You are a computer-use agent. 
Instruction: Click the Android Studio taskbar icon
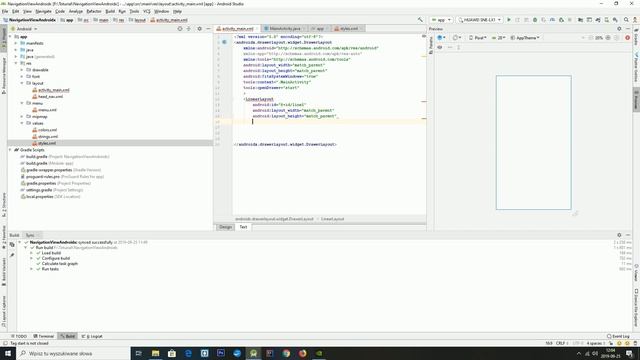click(253, 353)
